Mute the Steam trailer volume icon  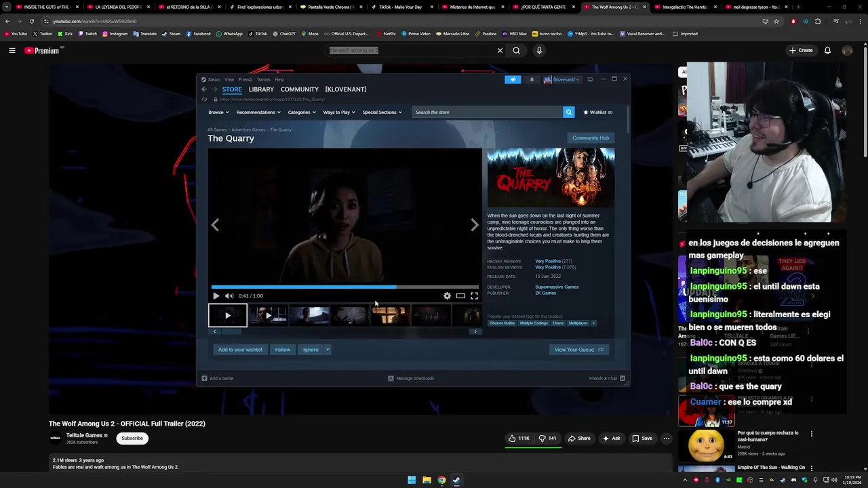click(x=229, y=296)
